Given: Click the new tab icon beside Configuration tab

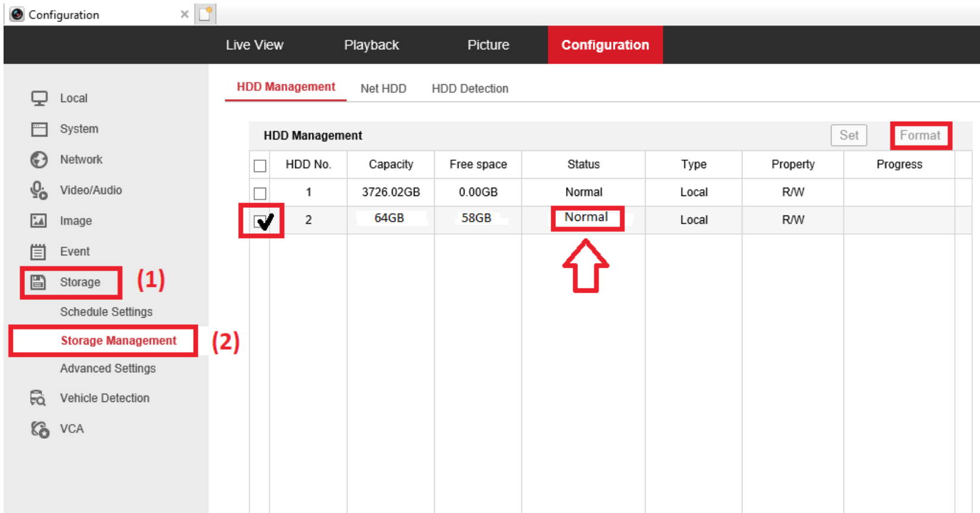Looking at the screenshot, I should pyautogui.click(x=206, y=14).
